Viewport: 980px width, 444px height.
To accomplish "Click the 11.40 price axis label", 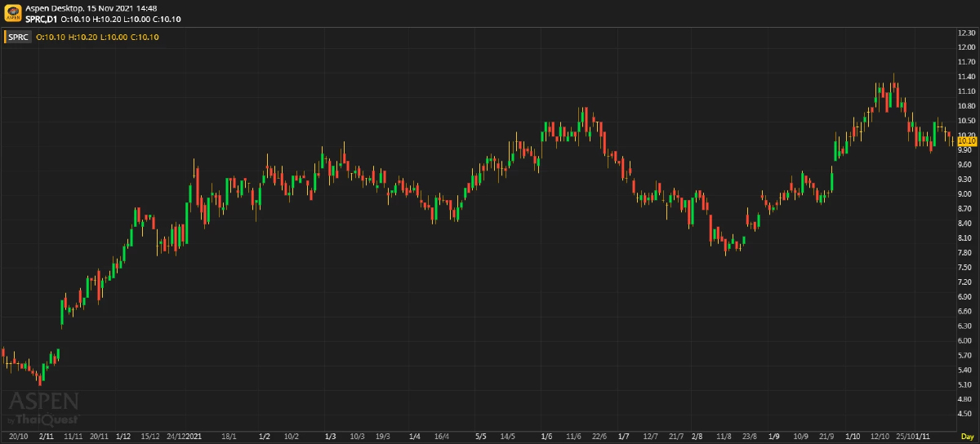I will pyautogui.click(x=967, y=77).
